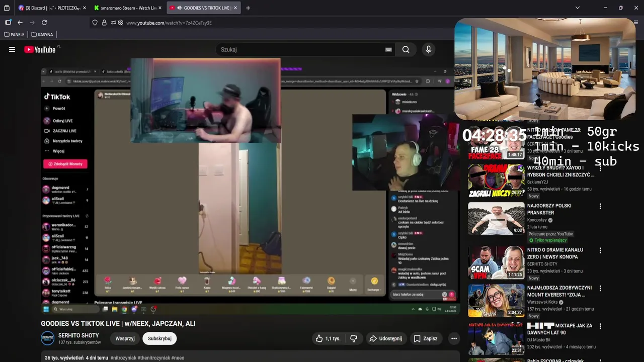The height and width of the screenshot is (362, 644).
Task: Go back one page in browser
Action: 20,23
